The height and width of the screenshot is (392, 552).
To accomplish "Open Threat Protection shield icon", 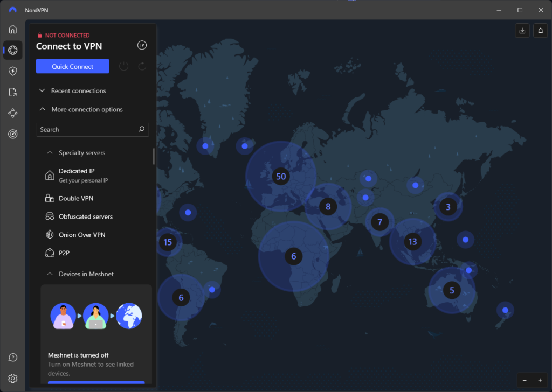I will click(13, 71).
